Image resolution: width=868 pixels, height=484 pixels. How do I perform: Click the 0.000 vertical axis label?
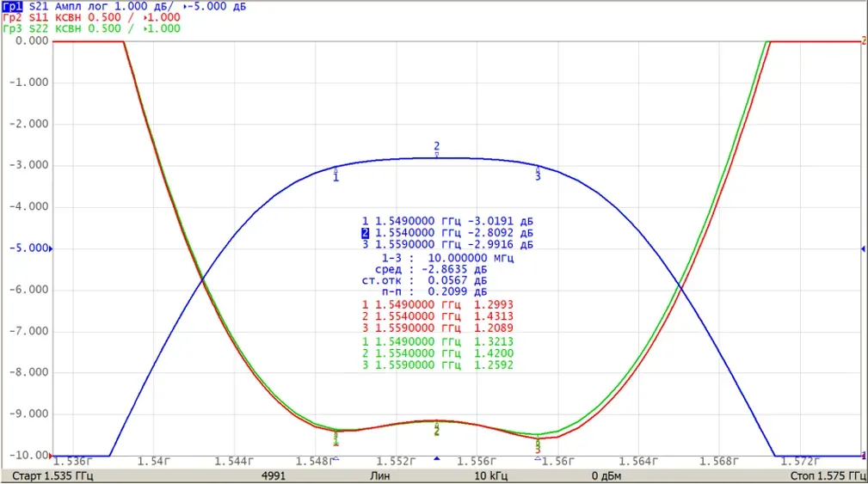pyautogui.click(x=32, y=41)
